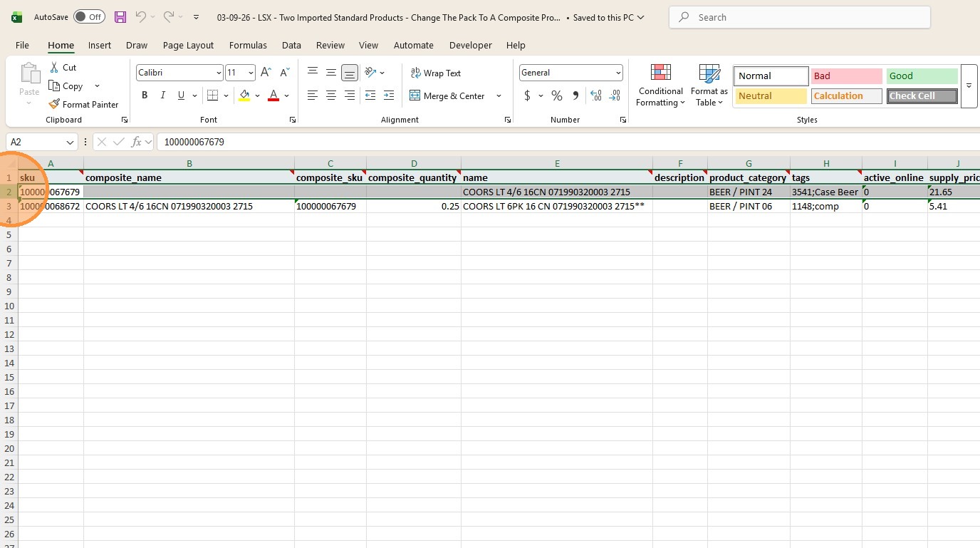Apply the red Font Color
980x548 pixels.
pos(273,95)
